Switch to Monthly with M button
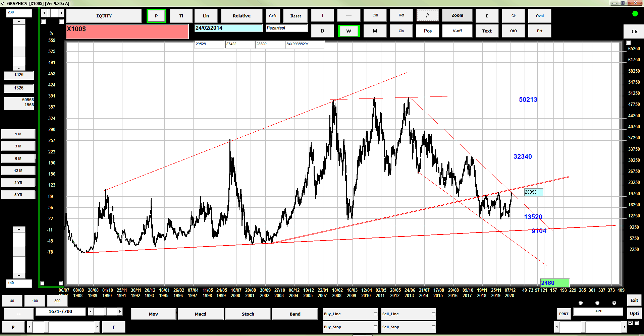This screenshot has height=336, width=644. point(375,31)
